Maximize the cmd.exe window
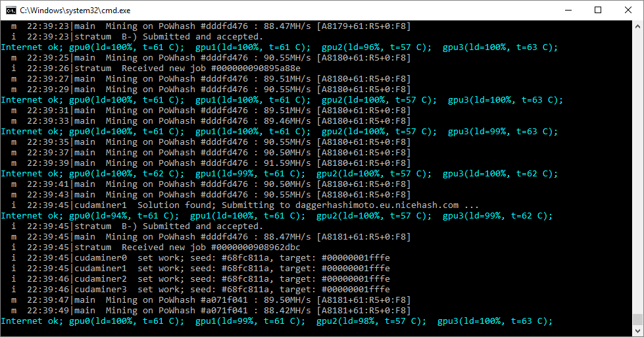 [x=598, y=11]
